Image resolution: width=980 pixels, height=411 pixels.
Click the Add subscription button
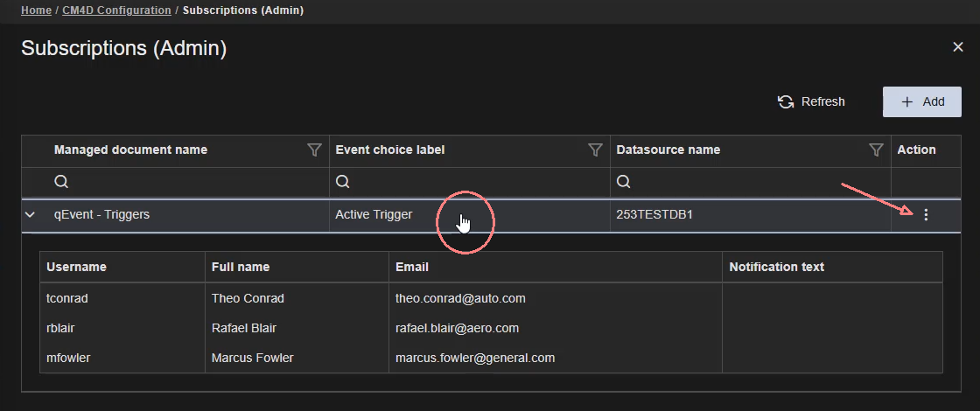922,102
